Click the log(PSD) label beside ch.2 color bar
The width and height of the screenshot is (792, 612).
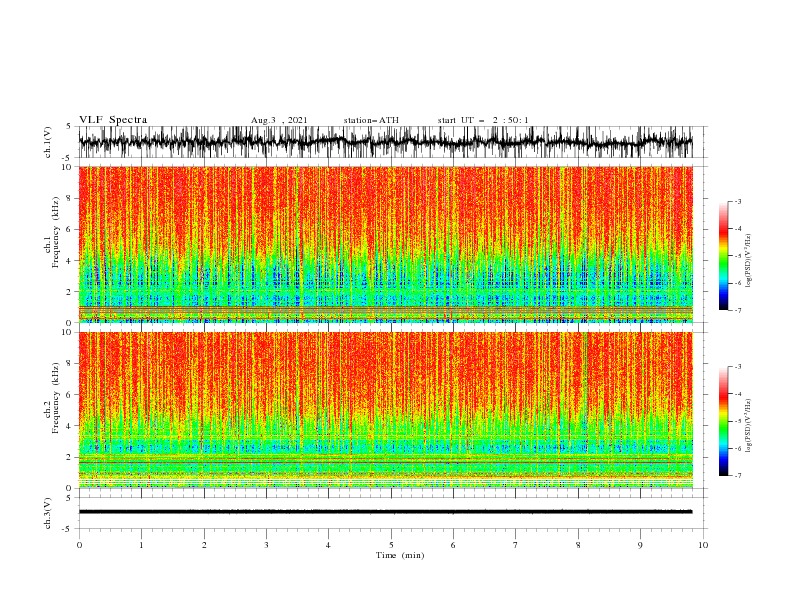click(x=748, y=426)
